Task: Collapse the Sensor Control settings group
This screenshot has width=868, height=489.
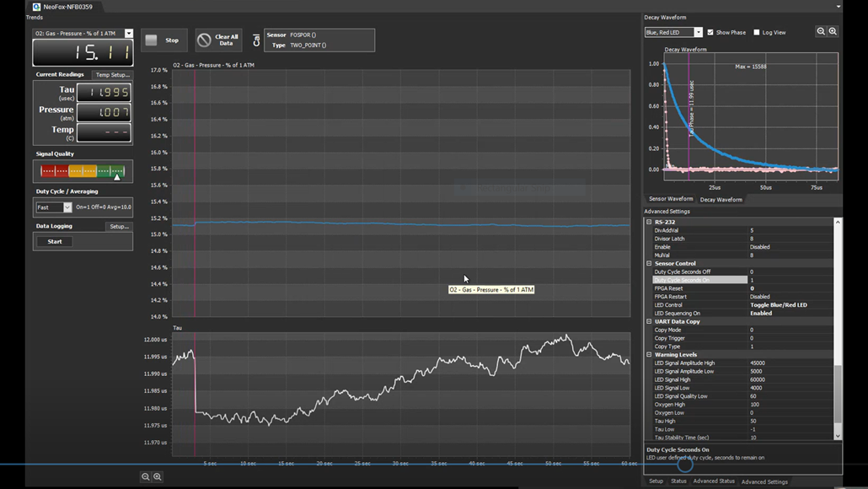Action: [649, 264]
